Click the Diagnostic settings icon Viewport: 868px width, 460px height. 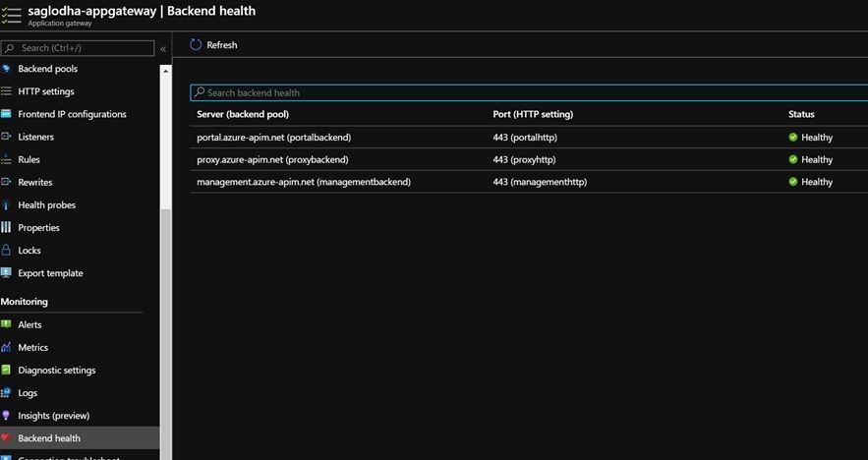pos(6,370)
